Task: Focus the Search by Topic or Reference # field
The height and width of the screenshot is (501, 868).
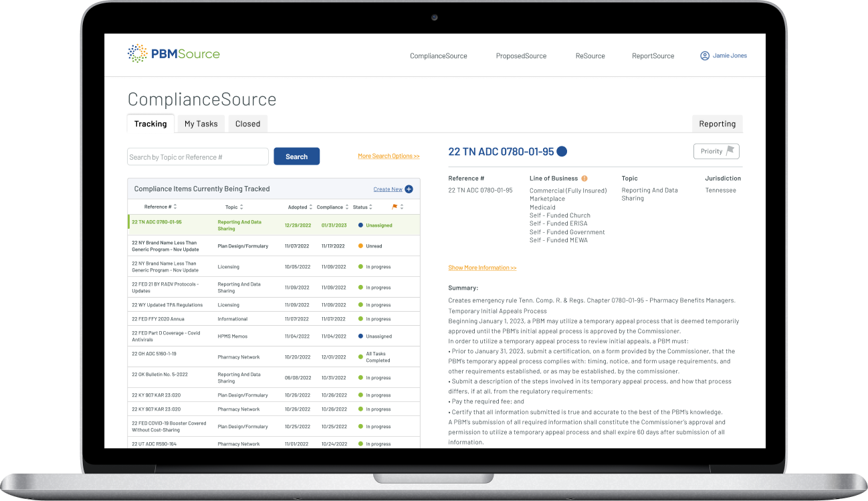Action: [197, 157]
